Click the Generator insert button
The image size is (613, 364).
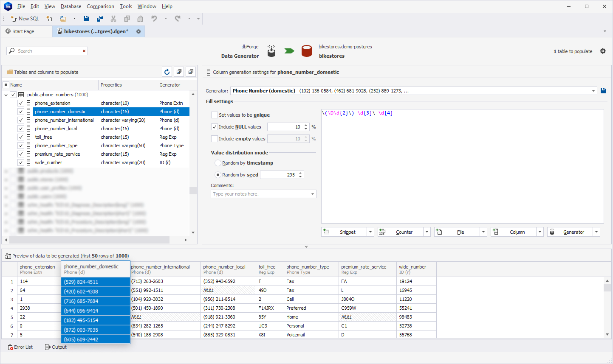coord(570,232)
